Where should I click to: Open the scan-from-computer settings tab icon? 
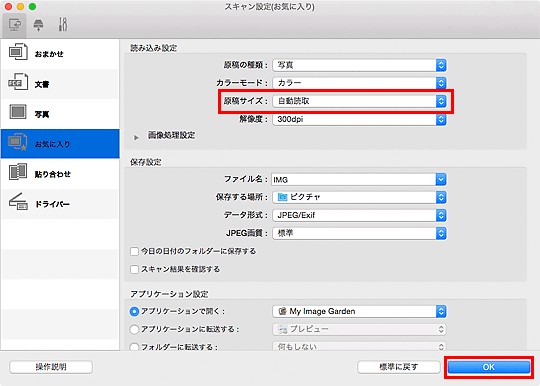click(14, 25)
